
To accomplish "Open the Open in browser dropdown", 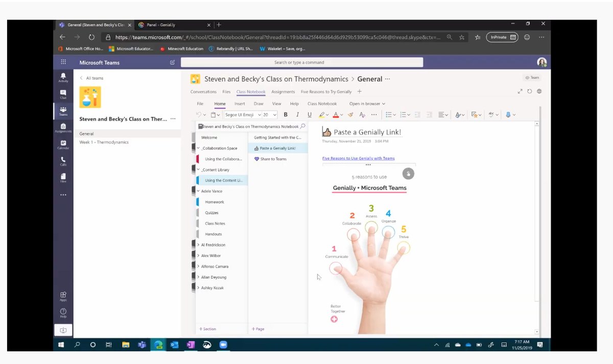I will point(367,104).
